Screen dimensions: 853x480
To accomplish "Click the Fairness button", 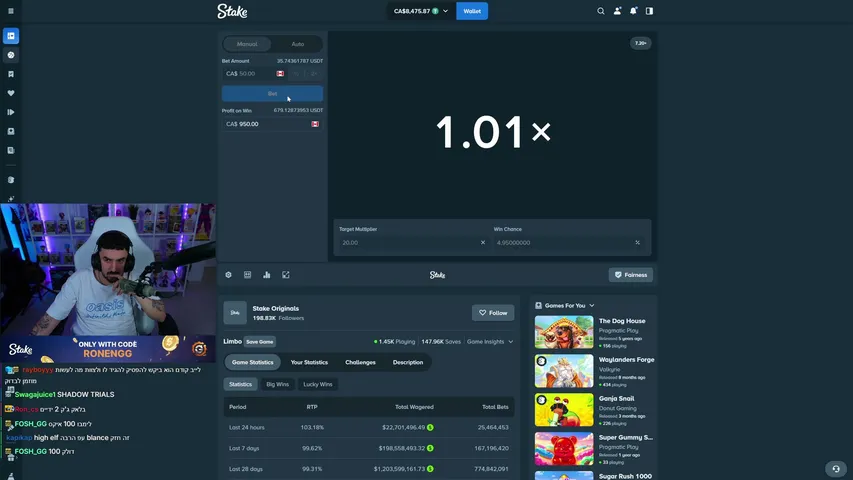I will click(x=631, y=275).
